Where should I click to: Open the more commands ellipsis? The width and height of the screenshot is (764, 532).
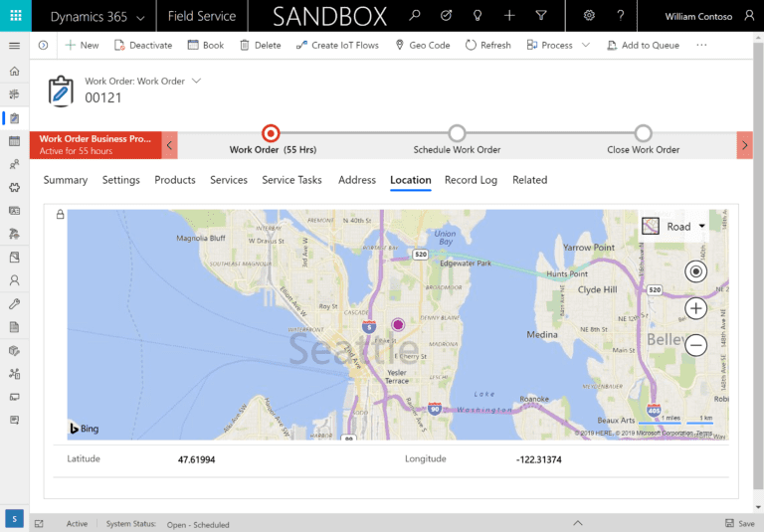click(x=701, y=46)
